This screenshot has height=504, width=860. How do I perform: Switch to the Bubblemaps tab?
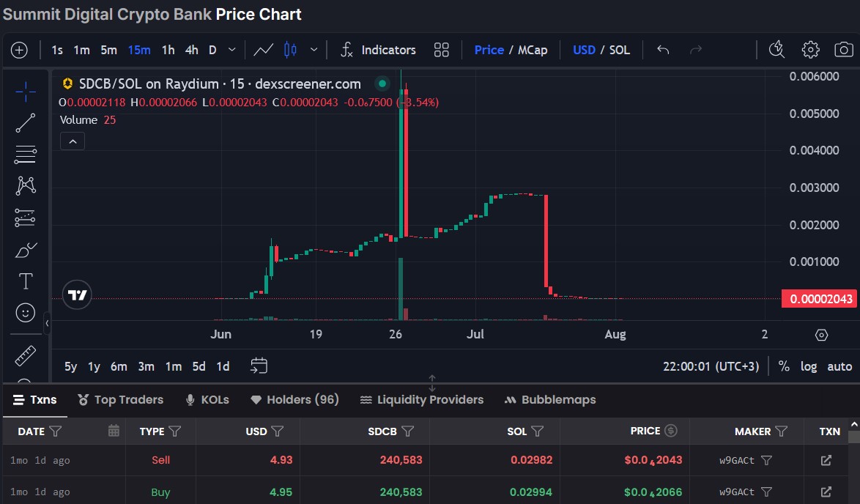click(550, 400)
